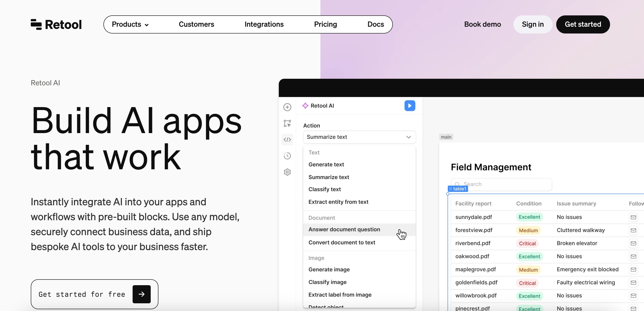
Task: Click the mail icon in goldenfields.pdf row
Action: tap(633, 282)
